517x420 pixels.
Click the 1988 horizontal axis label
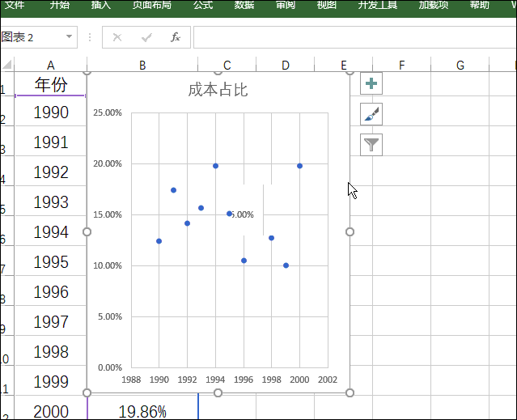tap(131, 380)
